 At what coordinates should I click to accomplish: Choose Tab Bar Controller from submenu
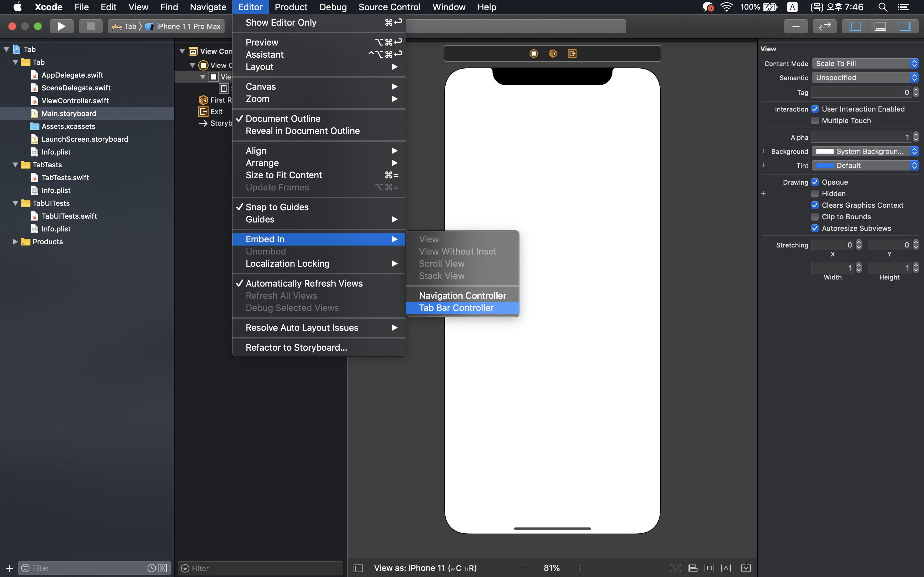click(456, 308)
